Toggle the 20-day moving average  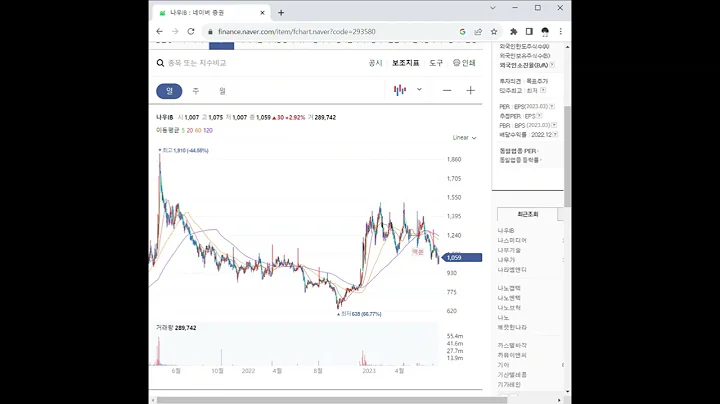(x=190, y=130)
